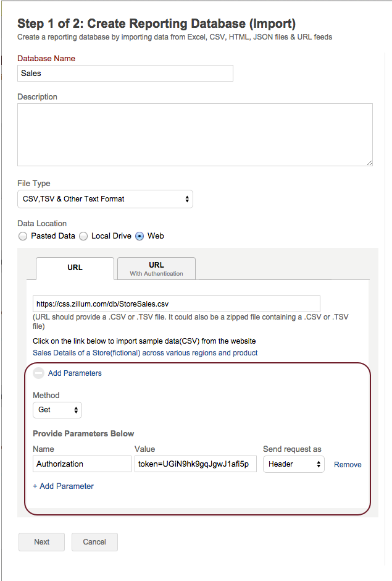
Task: Expand the Send request as Header dropdown
Action: tap(293, 464)
